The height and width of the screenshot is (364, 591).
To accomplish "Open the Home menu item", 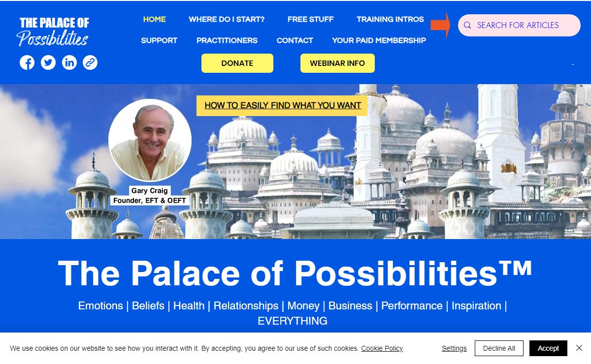I will click(155, 19).
